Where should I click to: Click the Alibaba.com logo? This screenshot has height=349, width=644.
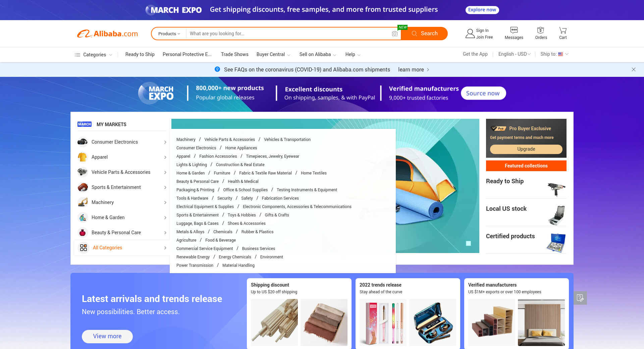point(107,34)
